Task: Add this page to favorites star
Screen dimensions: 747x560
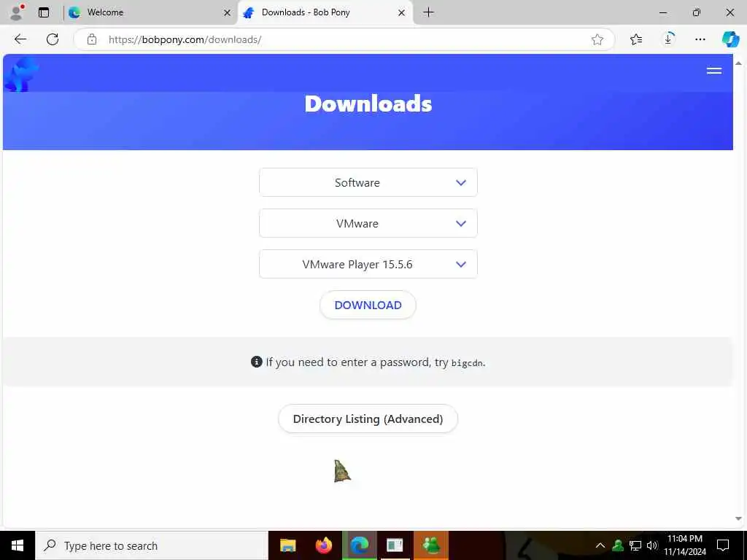Action: (x=597, y=39)
